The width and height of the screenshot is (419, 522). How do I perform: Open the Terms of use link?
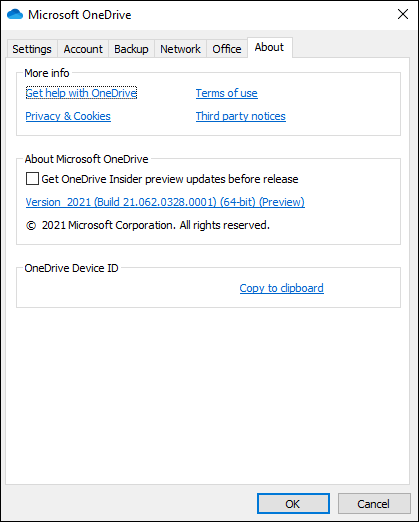click(x=226, y=93)
